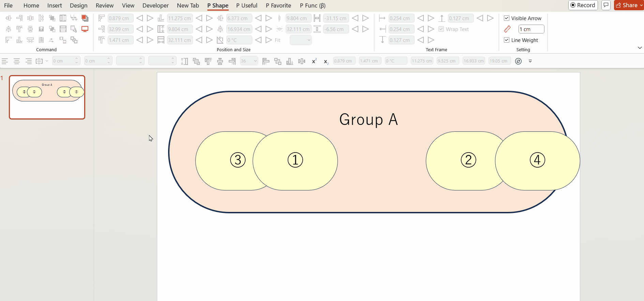
Task: Open the comments speech bubble icon
Action: tap(606, 5)
